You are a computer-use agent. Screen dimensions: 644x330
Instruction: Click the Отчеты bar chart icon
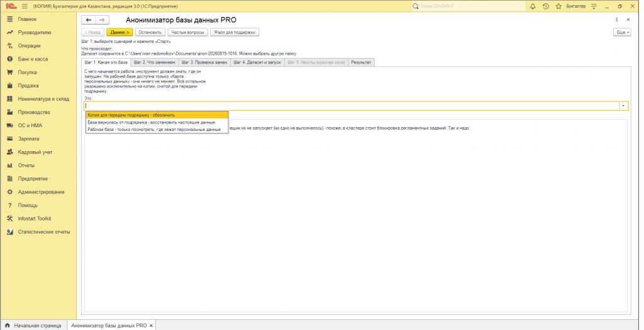coord(10,166)
